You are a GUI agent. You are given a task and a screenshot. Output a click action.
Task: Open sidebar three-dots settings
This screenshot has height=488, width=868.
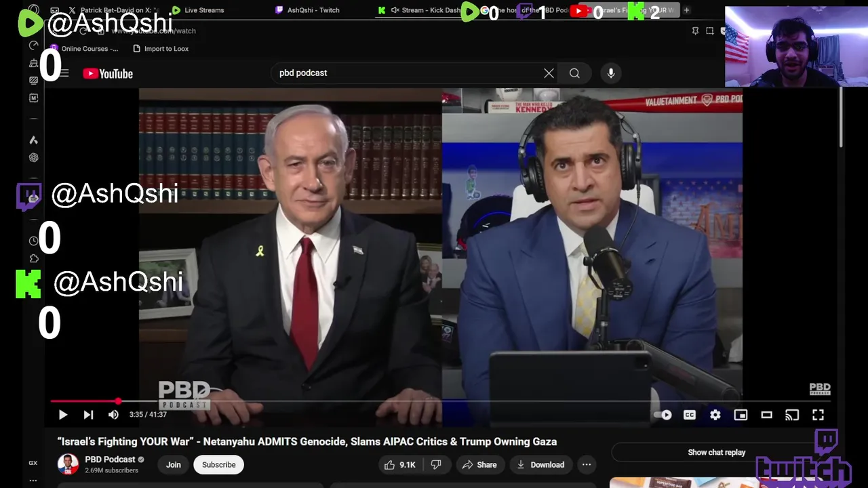pos(33,481)
